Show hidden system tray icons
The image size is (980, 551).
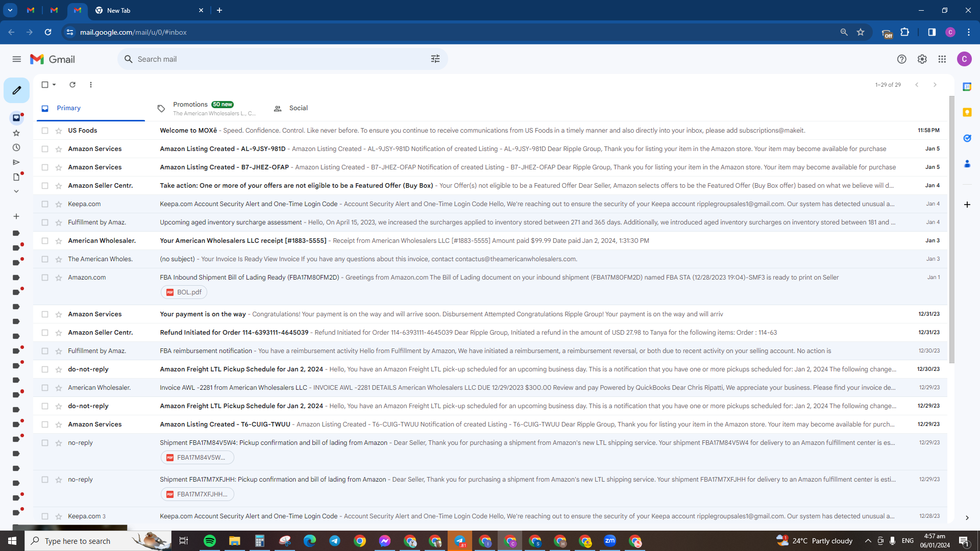coord(868,541)
